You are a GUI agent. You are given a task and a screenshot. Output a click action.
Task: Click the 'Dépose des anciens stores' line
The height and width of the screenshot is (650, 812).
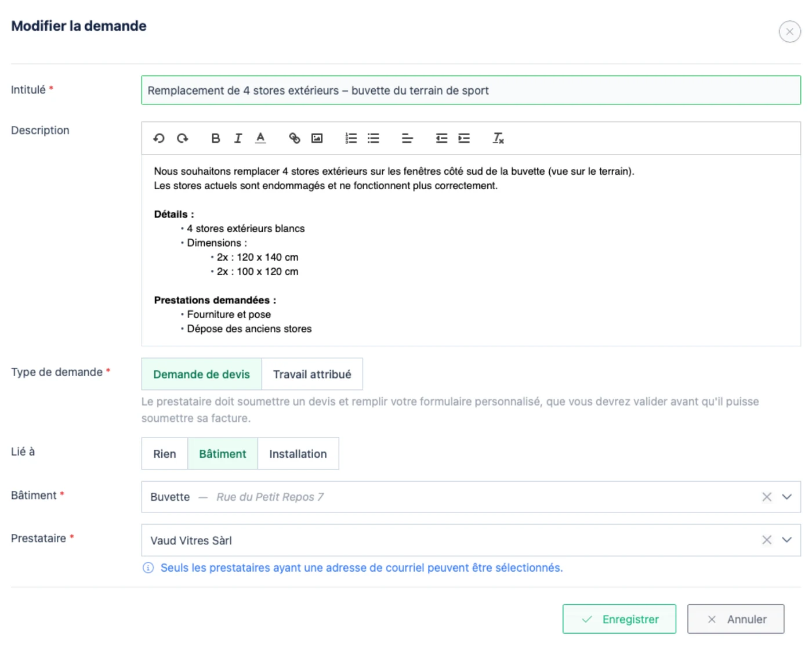(249, 329)
